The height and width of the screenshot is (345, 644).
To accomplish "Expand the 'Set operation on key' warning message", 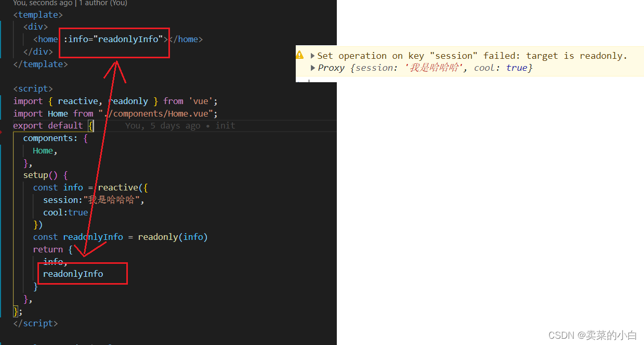I will point(312,56).
